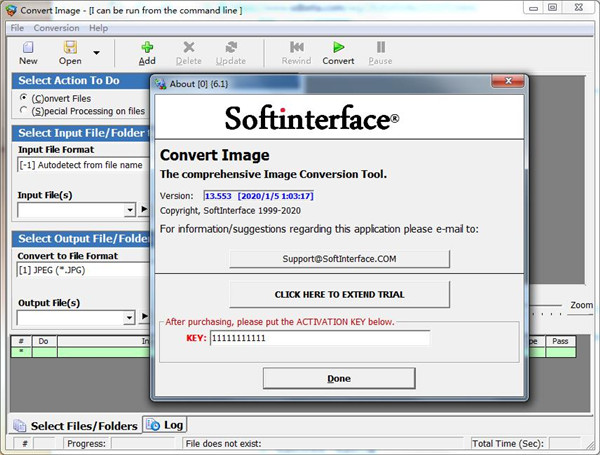Expand the Output File(s) combo box
This screenshot has width=600, height=455.
pyautogui.click(x=129, y=318)
